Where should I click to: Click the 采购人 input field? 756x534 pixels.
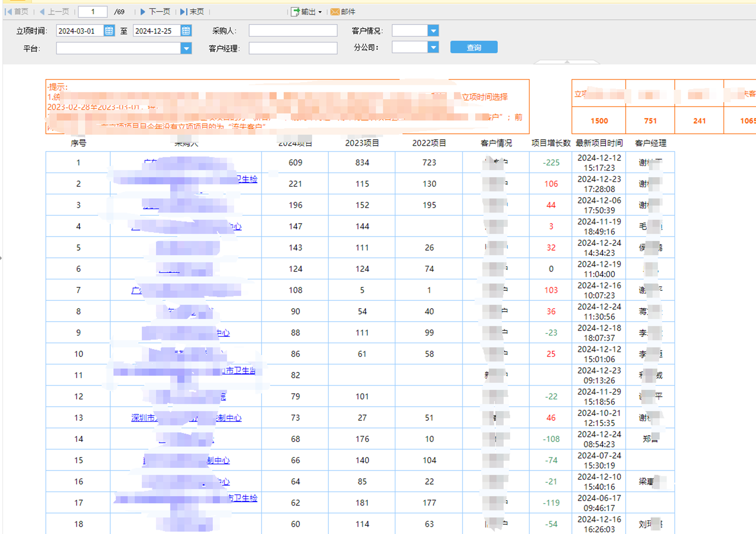coord(293,31)
